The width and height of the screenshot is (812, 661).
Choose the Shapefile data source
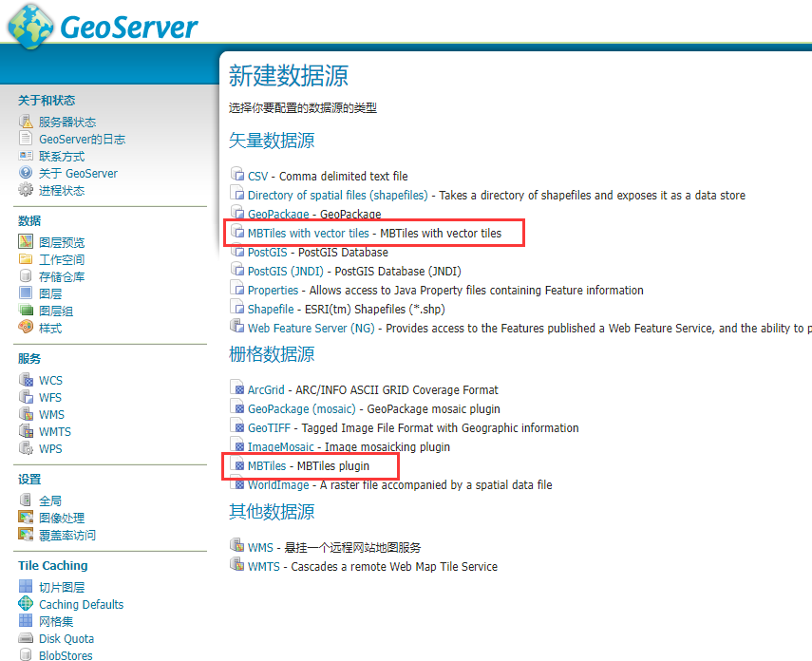[271, 309]
